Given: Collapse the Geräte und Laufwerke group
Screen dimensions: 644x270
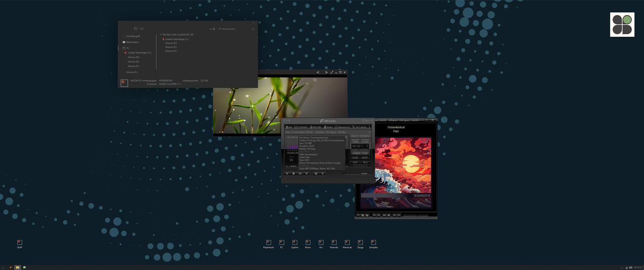Looking at the screenshot, I should click(x=161, y=34).
